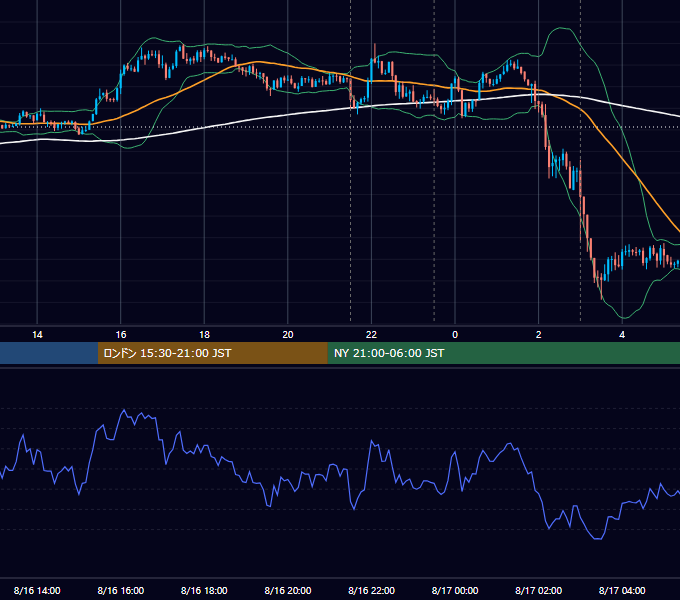Click the 20 hour label on price chart
The height and width of the screenshot is (600, 680).
pos(288,335)
